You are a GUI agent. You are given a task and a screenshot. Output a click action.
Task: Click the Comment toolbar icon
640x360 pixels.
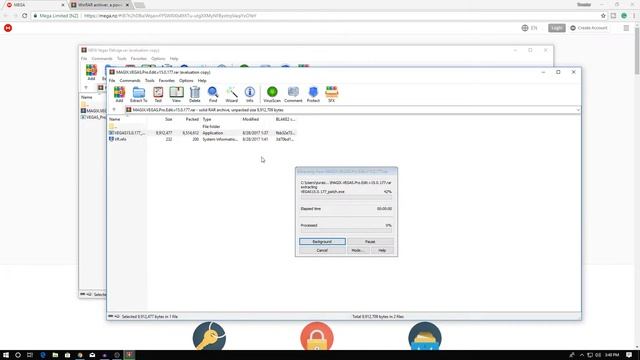(293, 94)
